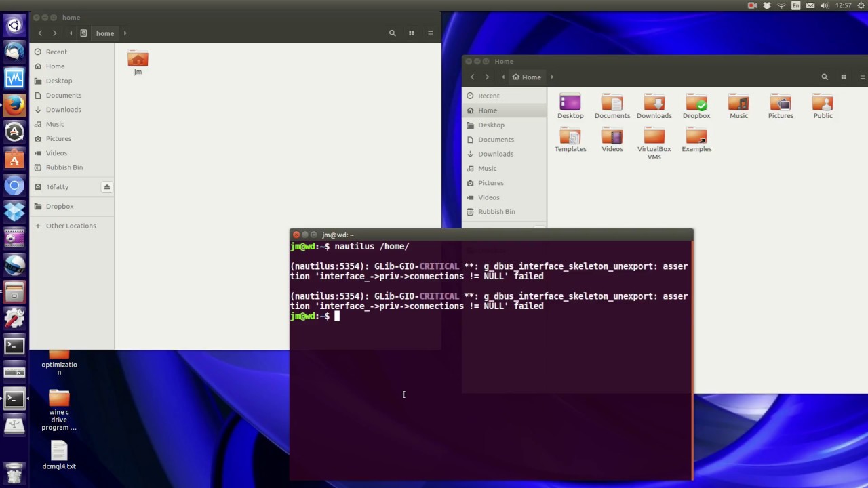Go back in window showing jm folder
Screen dimensions: 868x488
[x=40, y=33]
